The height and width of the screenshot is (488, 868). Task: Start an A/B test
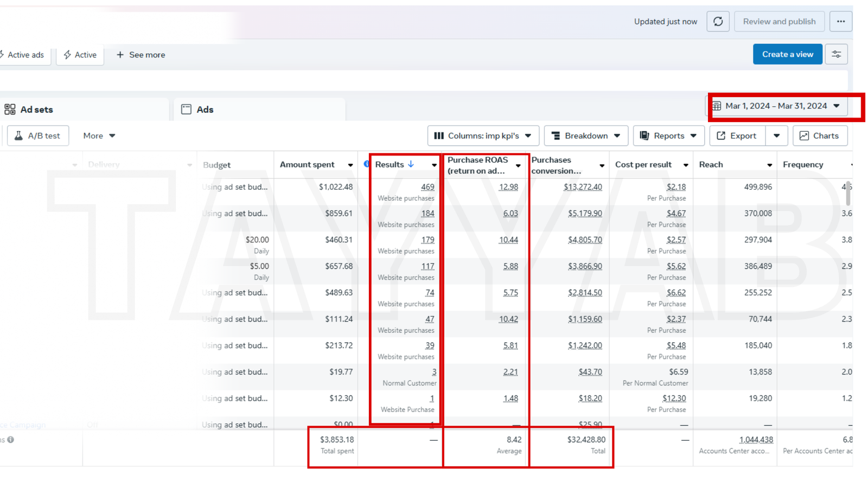click(x=38, y=136)
